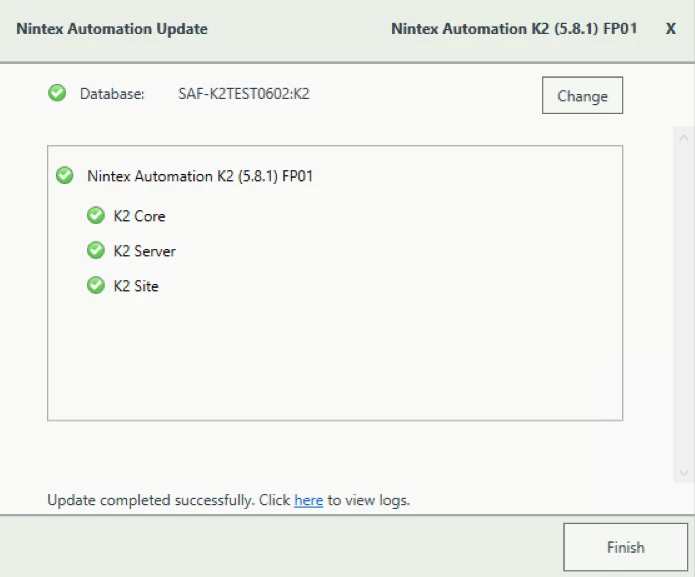The height and width of the screenshot is (577, 695).
Task: Select the K2 Core list item label
Action: click(x=139, y=216)
